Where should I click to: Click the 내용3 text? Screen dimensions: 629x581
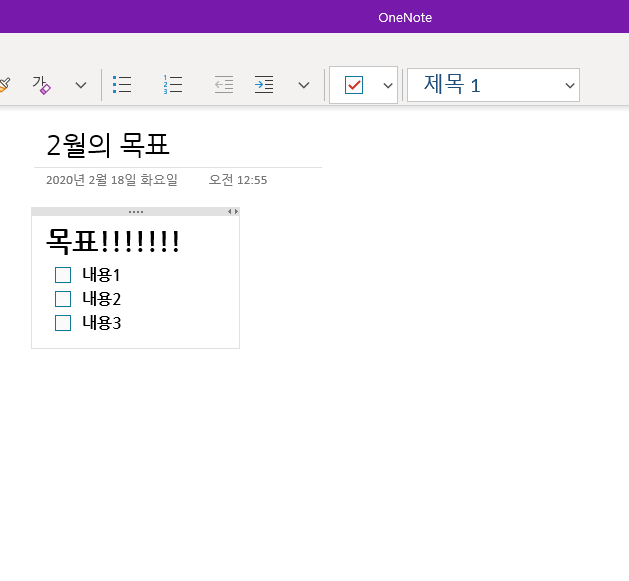tap(101, 323)
